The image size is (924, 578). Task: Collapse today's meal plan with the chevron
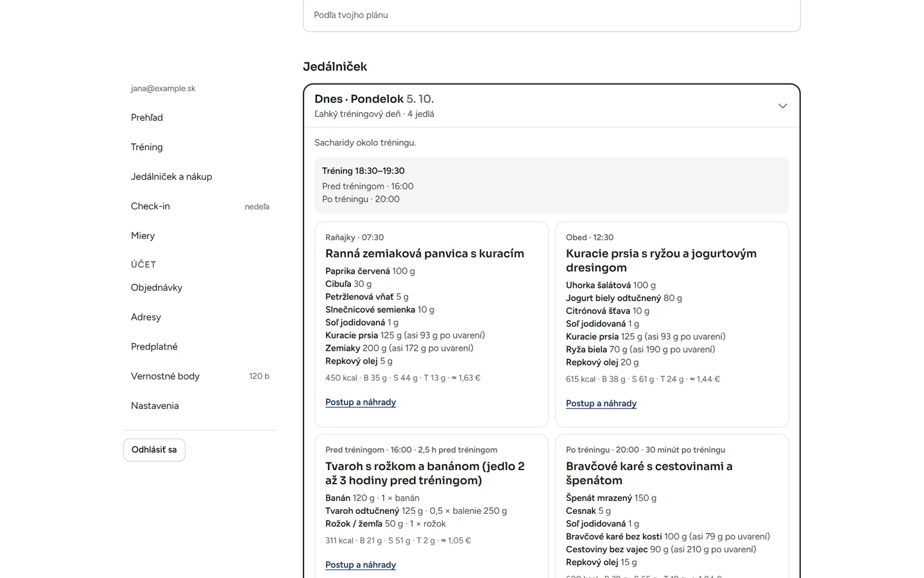click(782, 106)
